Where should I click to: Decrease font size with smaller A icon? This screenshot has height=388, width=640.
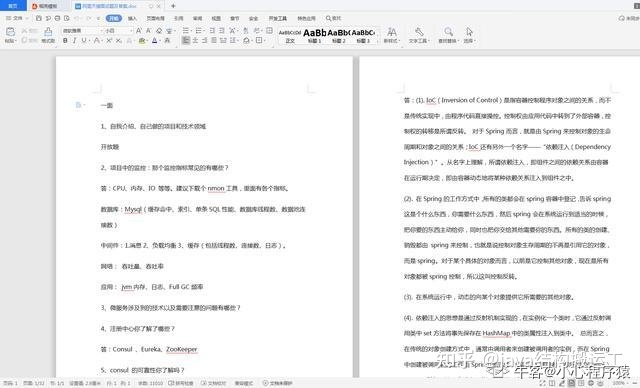(x=149, y=31)
